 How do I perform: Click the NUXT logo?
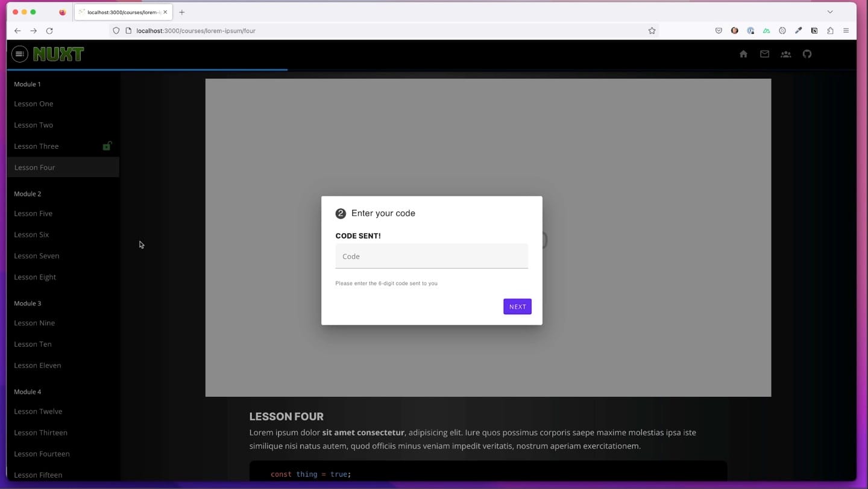click(x=58, y=54)
